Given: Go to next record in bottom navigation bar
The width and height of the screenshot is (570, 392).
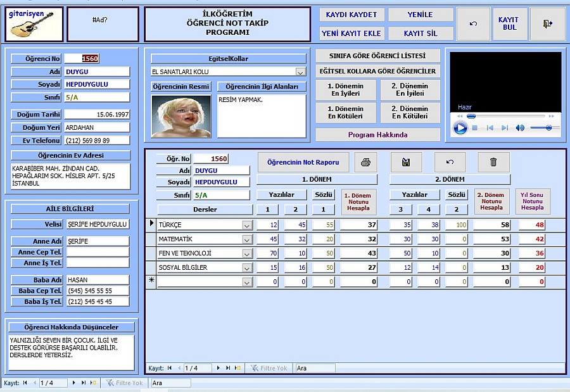Looking at the screenshot, I should pos(74,383).
